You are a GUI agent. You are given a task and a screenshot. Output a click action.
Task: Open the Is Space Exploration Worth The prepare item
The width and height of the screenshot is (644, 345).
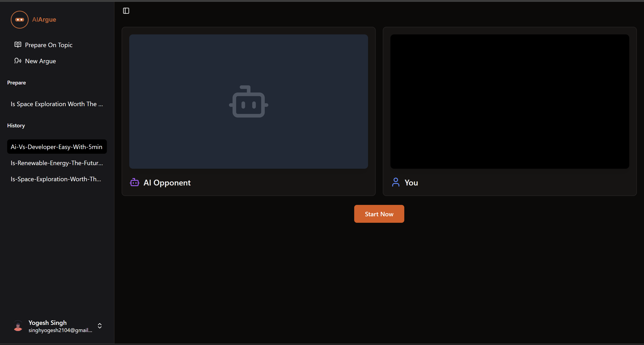(x=57, y=104)
